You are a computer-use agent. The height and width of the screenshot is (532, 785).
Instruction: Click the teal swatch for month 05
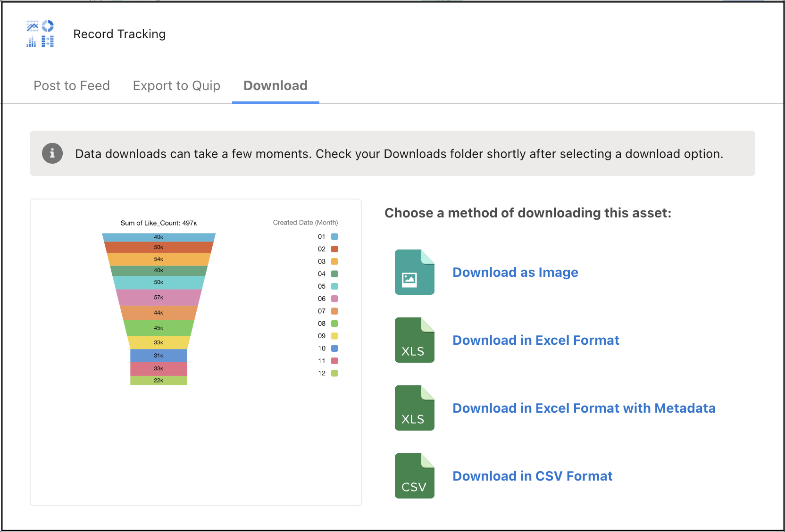[x=334, y=286]
